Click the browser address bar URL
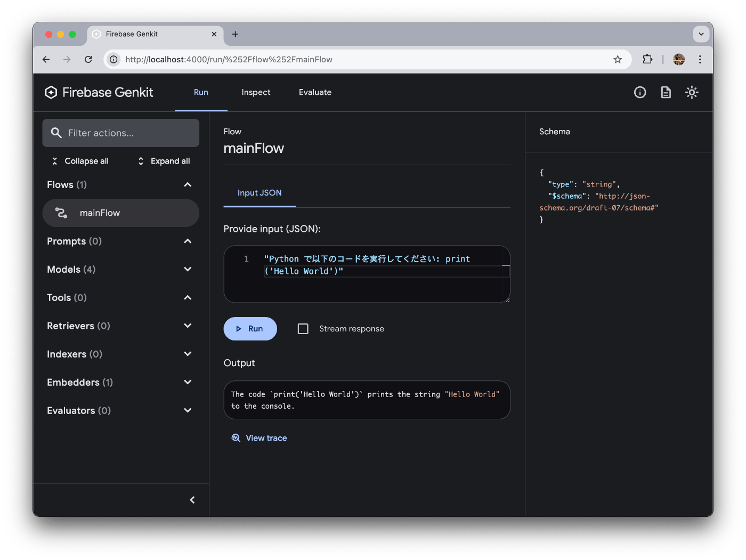The image size is (746, 560). [229, 60]
